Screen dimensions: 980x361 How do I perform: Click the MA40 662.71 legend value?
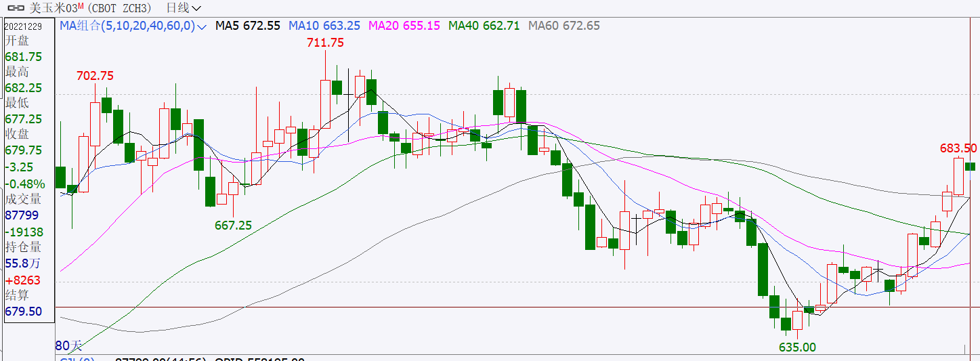point(484,26)
